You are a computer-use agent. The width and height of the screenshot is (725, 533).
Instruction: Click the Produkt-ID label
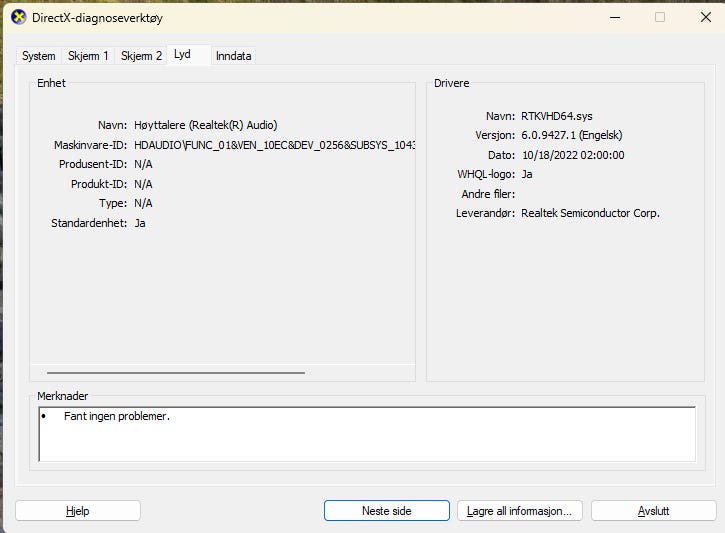(99, 184)
